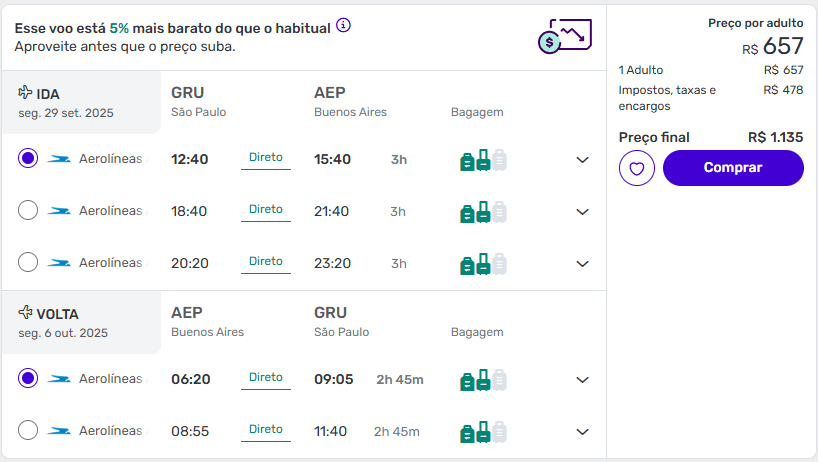Click the info icon beside cheaper-than-usual message
Screen dimensions: 818x462
343,25
